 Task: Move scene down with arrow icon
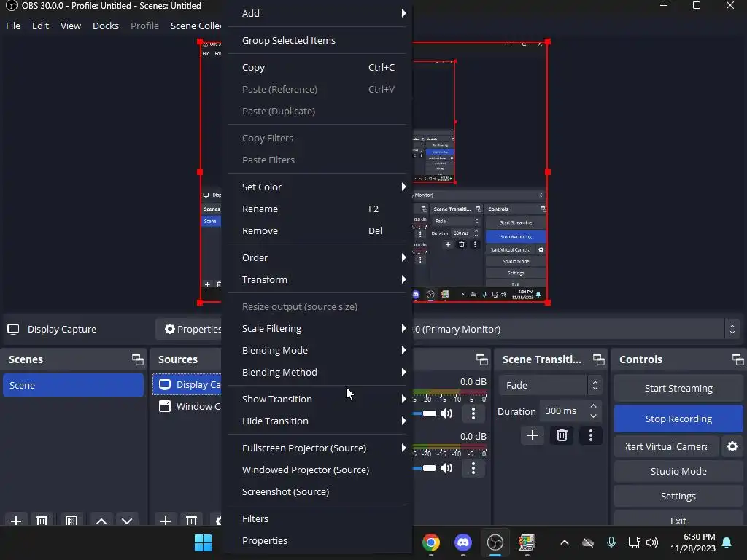click(127, 521)
